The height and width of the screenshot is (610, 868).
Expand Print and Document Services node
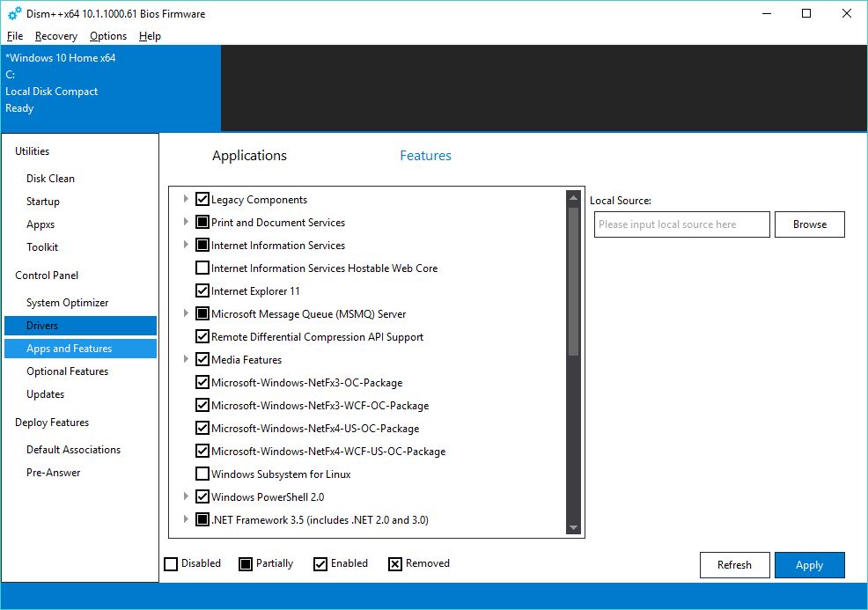tap(186, 222)
